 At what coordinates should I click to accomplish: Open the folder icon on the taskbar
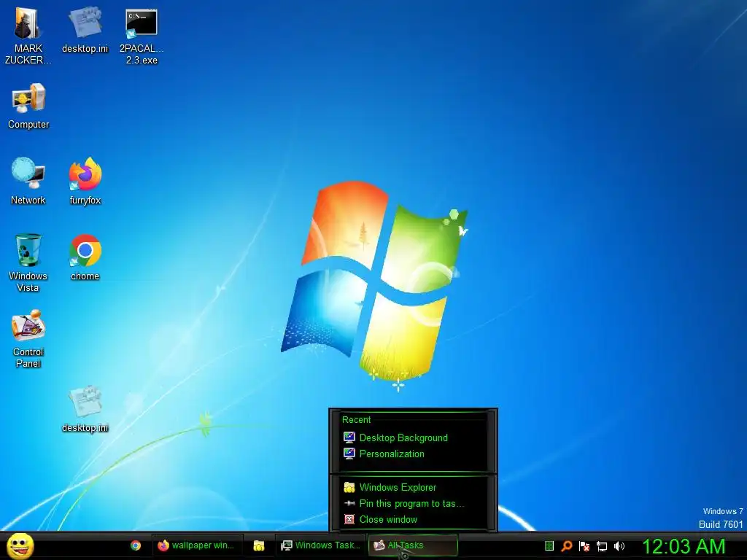(x=259, y=545)
